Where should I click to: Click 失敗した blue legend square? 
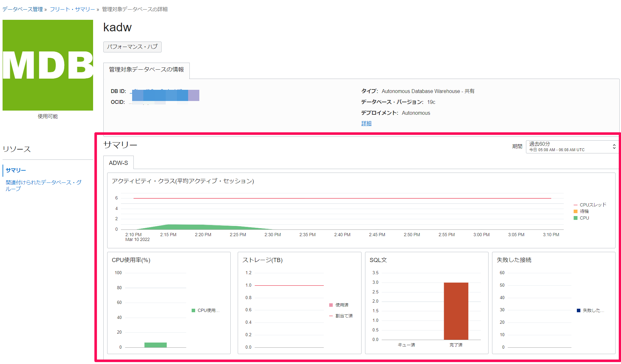[578, 310]
